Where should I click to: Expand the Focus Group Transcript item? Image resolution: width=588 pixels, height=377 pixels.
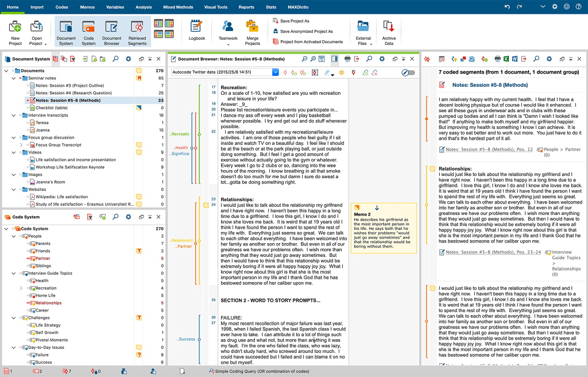[x=21, y=145]
